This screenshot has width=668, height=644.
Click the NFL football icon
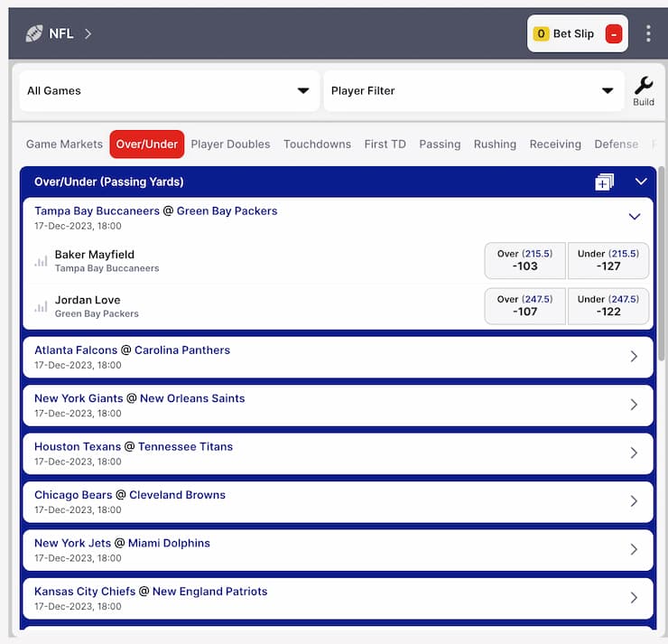pyautogui.click(x=34, y=33)
